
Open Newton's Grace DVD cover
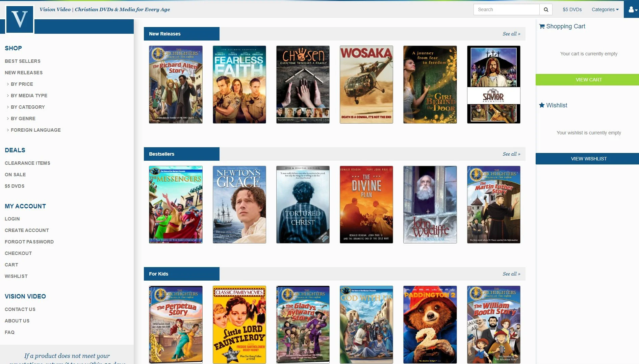(x=239, y=205)
